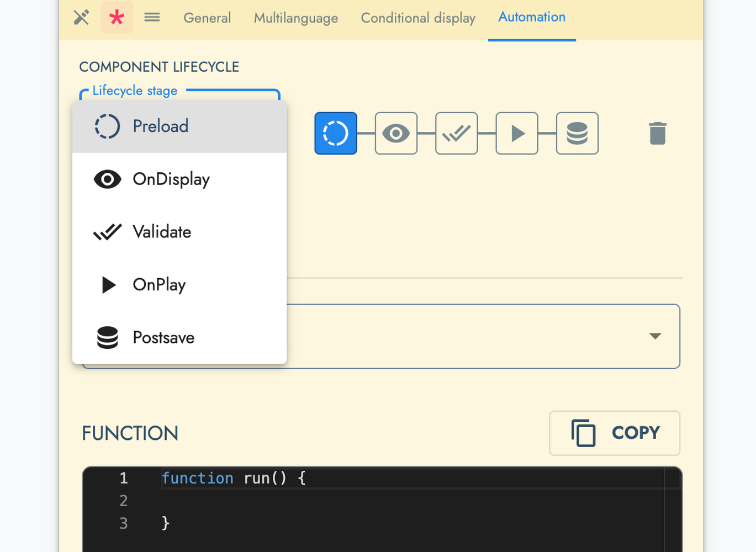756x552 pixels.
Task: Select Postsave lifecycle stage option
Action: tap(163, 338)
